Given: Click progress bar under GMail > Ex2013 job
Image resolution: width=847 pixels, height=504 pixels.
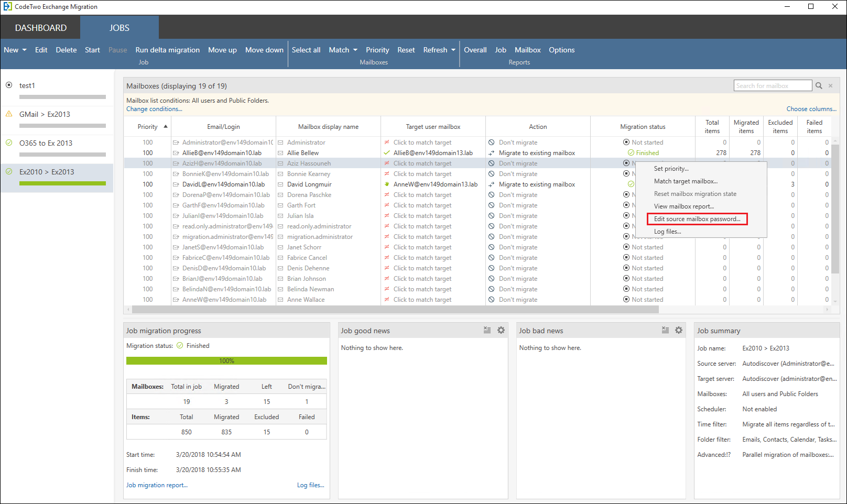Looking at the screenshot, I should pyautogui.click(x=62, y=126).
